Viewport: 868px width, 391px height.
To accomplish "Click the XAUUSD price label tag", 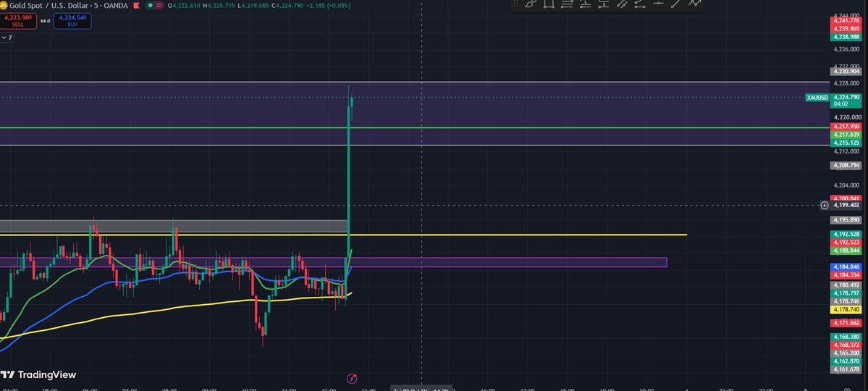I will 817,98.
